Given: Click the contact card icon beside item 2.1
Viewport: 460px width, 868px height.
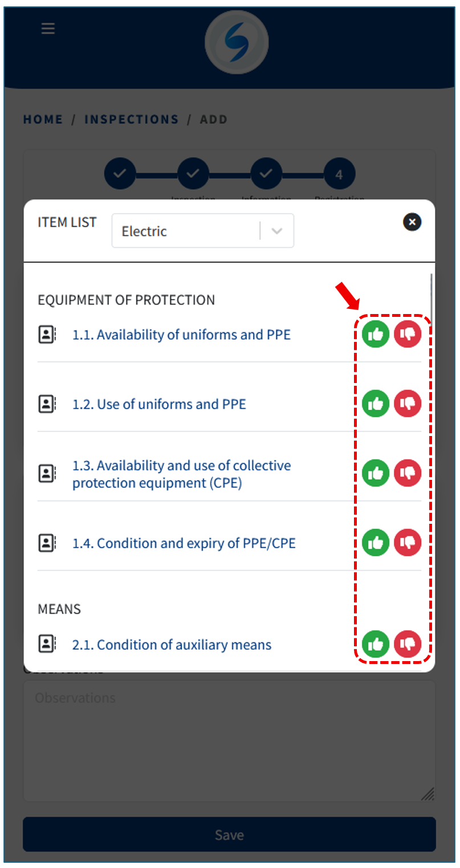Looking at the screenshot, I should (x=47, y=645).
